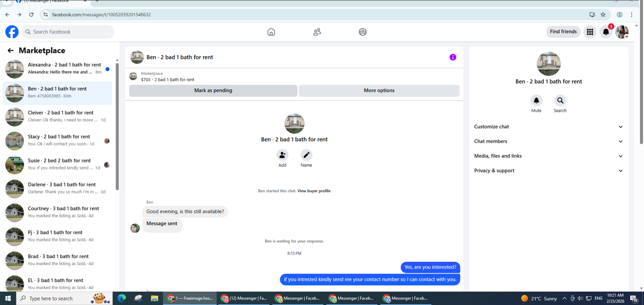This screenshot has width=644, height=305.
Task: Expand the Customize chat section
Action: coord(549,127)
